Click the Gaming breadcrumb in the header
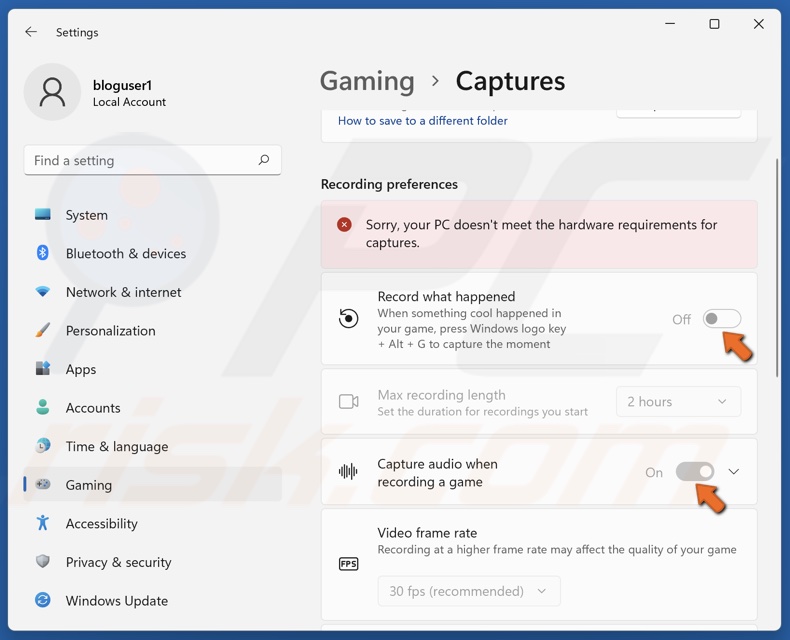 pos(367,81)
